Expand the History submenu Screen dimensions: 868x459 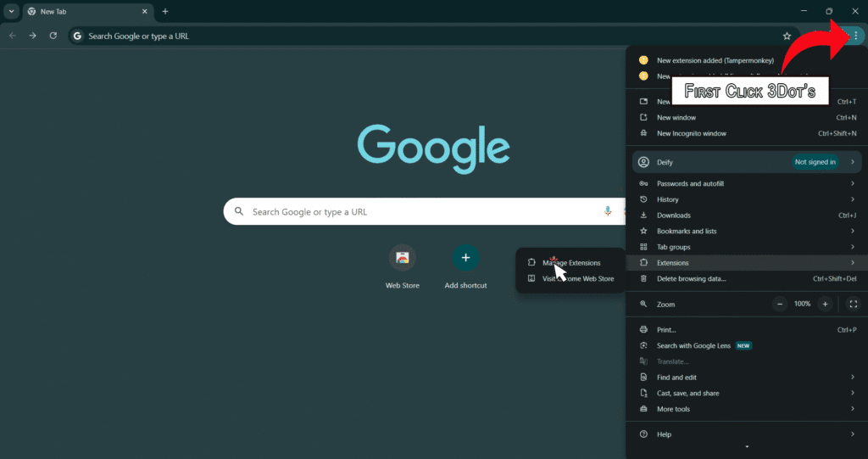(747, 199)
